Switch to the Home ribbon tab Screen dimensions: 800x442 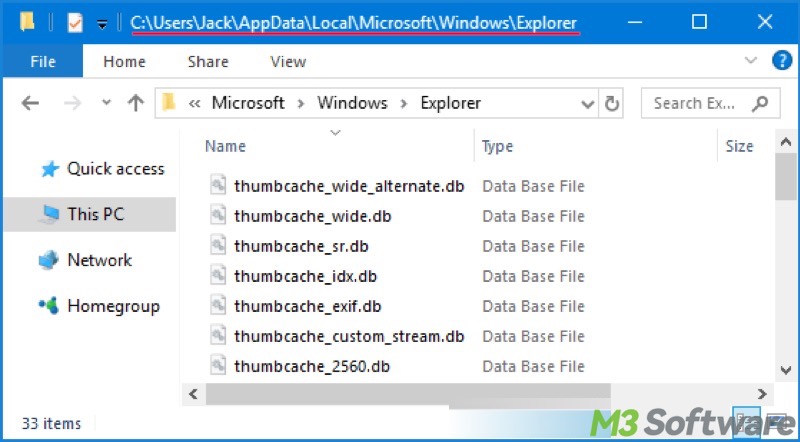124,62
